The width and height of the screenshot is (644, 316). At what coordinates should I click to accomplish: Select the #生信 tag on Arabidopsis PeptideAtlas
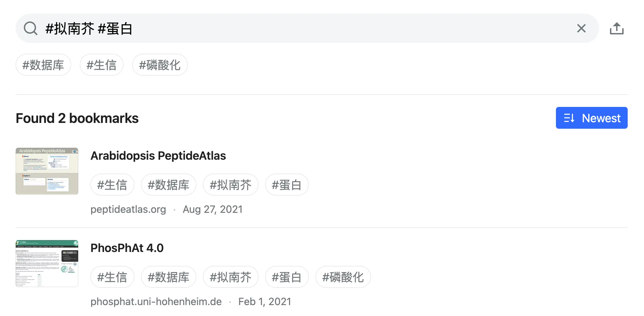point(112,185)
